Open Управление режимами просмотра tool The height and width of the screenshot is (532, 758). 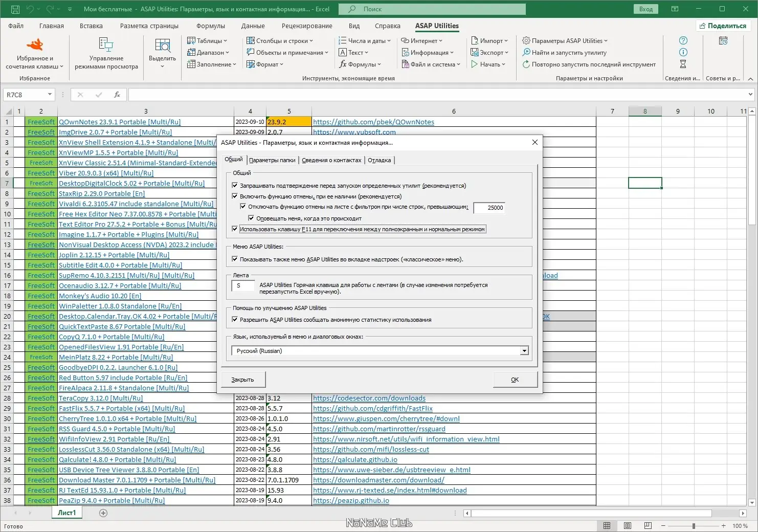click(x=106, y=53)
